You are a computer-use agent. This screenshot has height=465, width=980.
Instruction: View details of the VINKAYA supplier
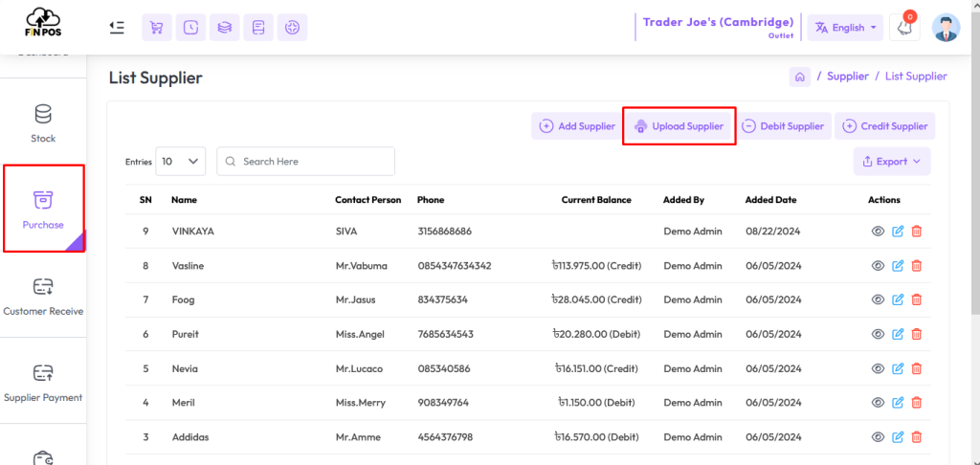[879, 232]
